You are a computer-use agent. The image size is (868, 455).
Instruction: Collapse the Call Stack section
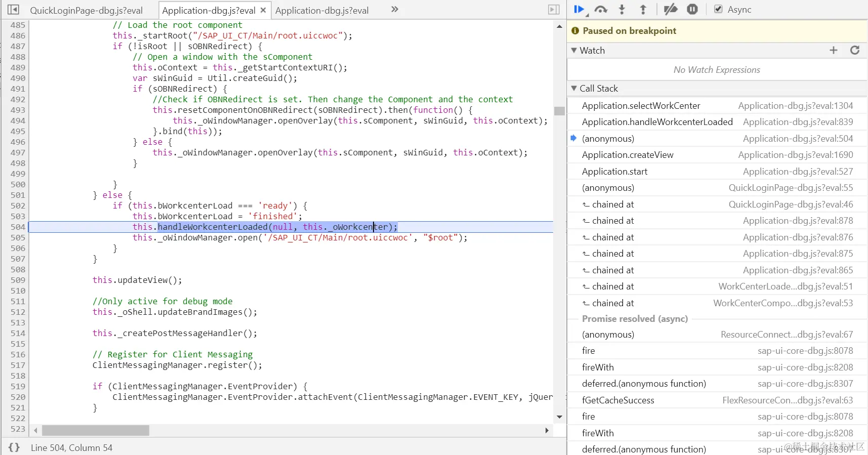(574, 89)
